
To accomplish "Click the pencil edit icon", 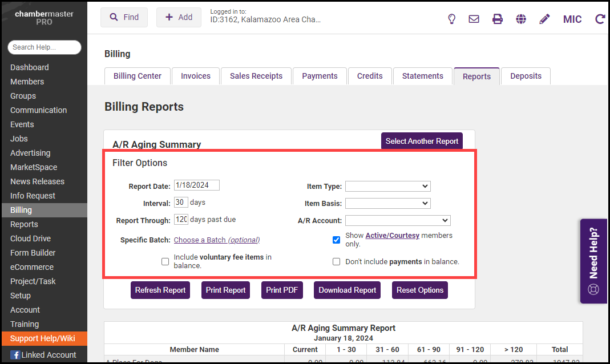I will click(544, 19).
